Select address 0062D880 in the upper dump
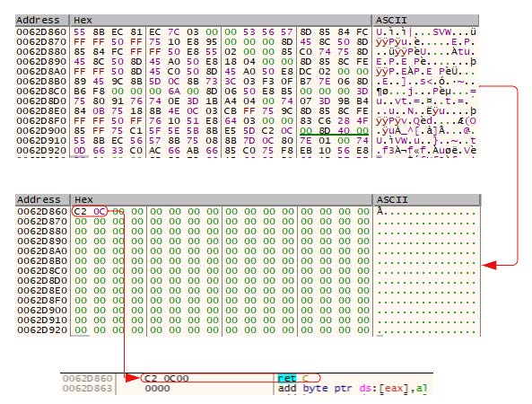 tap(41, 51)
